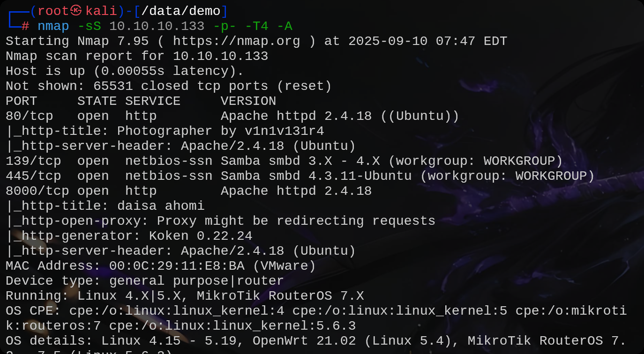Viewport: 644px width, 354px height.
Task: Open the https://nmap.org link
Action: coord(237,41)
